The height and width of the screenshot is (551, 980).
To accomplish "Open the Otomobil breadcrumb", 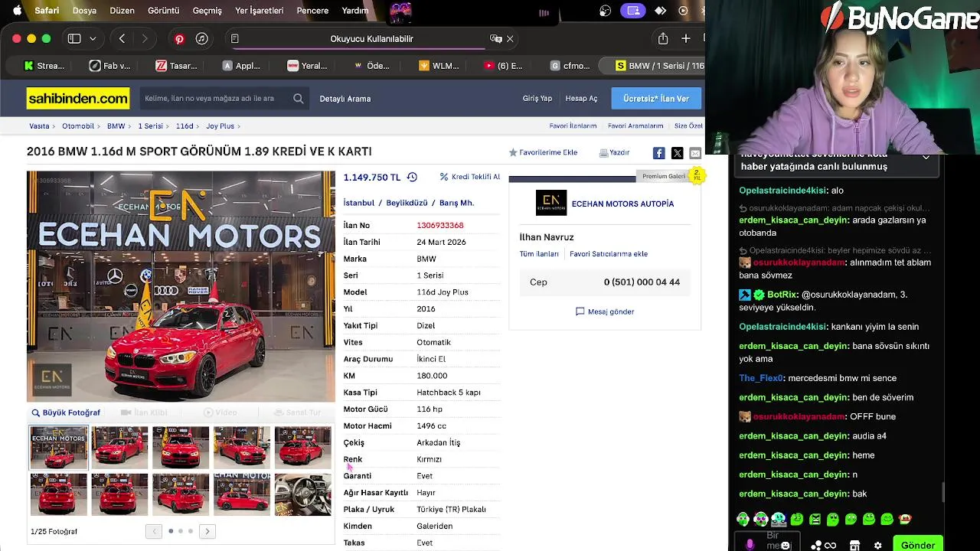I will (78, 126).
